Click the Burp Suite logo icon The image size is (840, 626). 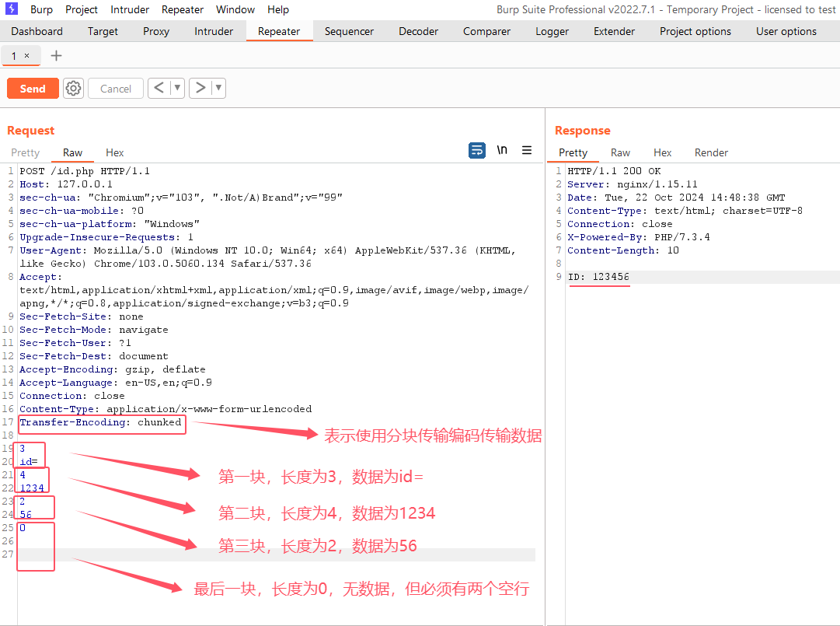click(11, 9)
